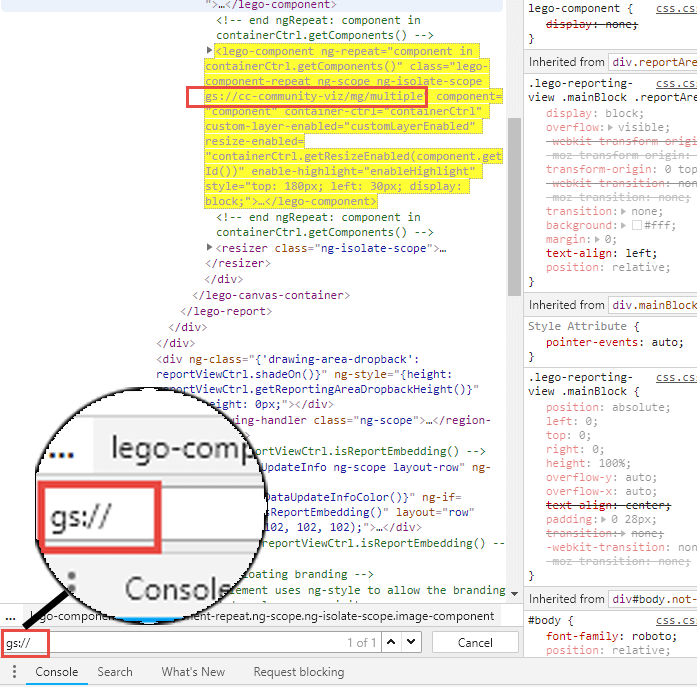
Task: Click the DOM tree scroll-down arrow
Action: [514, 594]
